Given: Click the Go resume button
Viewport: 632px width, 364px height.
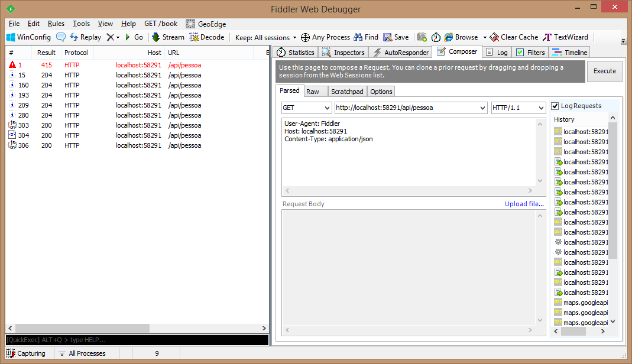Looking at the screenshot, I should pyautogui.click(x=134, y=37).
